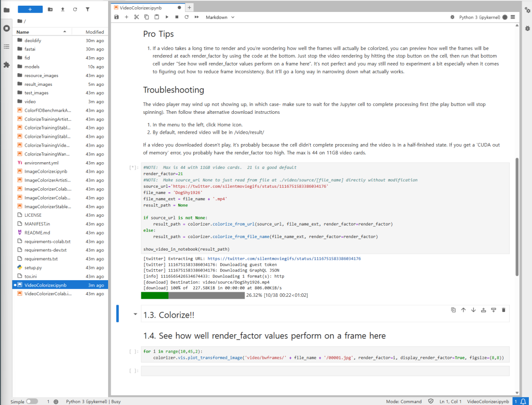Run the selected cell with play button
This screenshot has height=405, width=532.
tap(167, 17)
